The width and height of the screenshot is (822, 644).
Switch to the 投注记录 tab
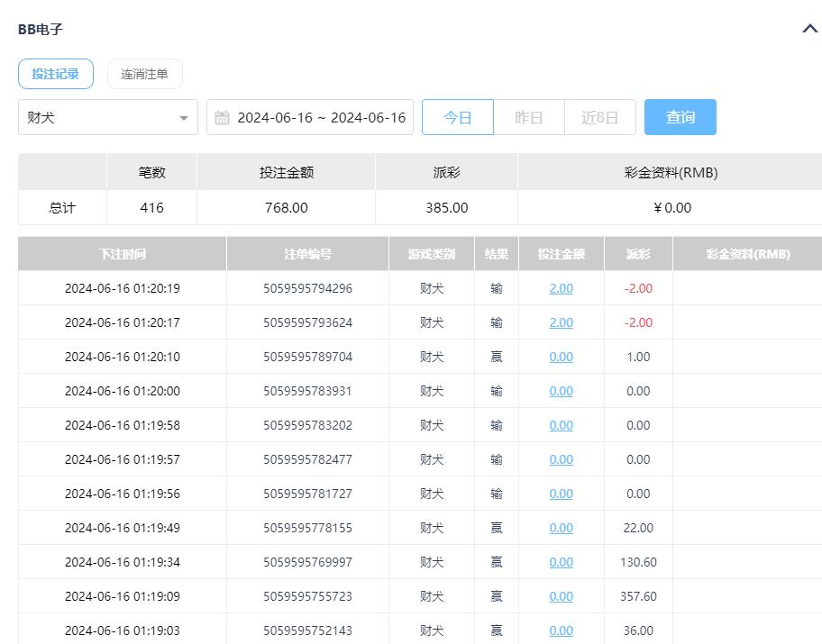(56, 74)
